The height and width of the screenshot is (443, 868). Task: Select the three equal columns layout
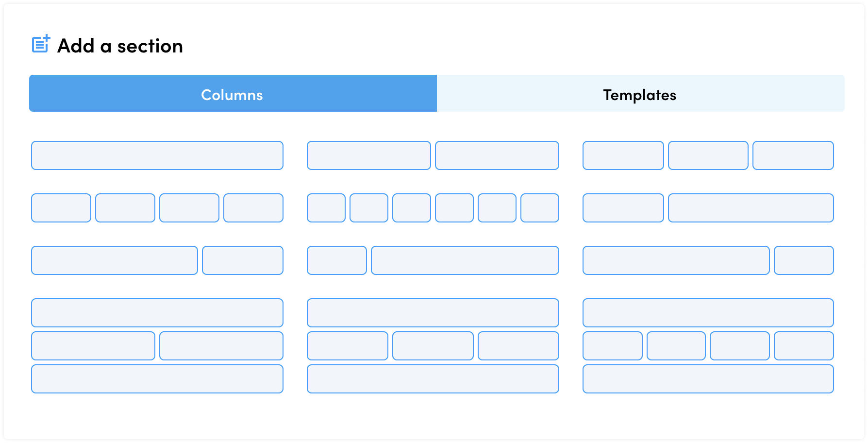[708, 155]
